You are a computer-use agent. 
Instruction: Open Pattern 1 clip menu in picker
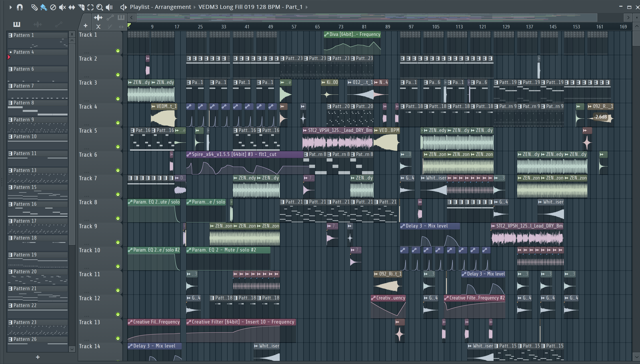pyautogui.click(x=10, y=35)
